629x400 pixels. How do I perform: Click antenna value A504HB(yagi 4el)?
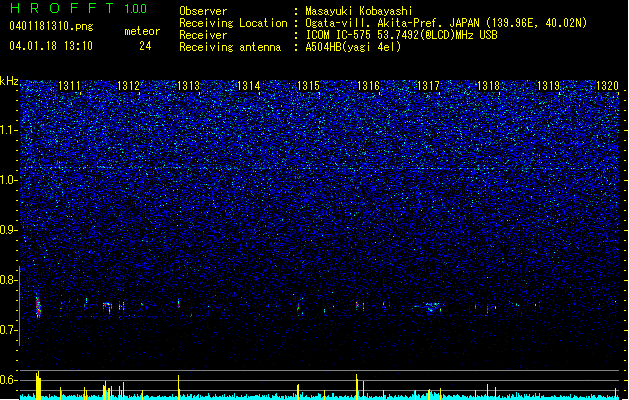pyautogui.click(x=353, y=47)
